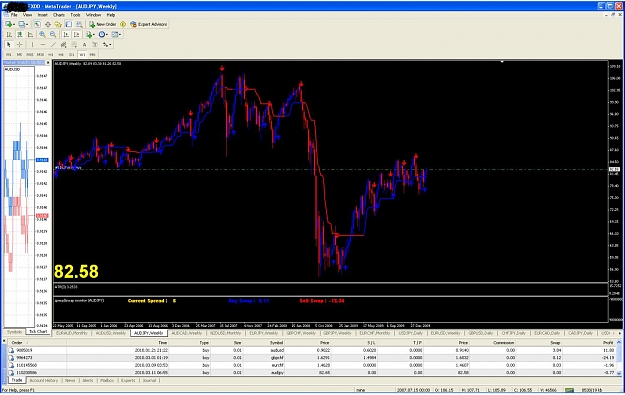
Task: Open the Templates dropdown
Action: pyautogui.click(x=116, y=35)
